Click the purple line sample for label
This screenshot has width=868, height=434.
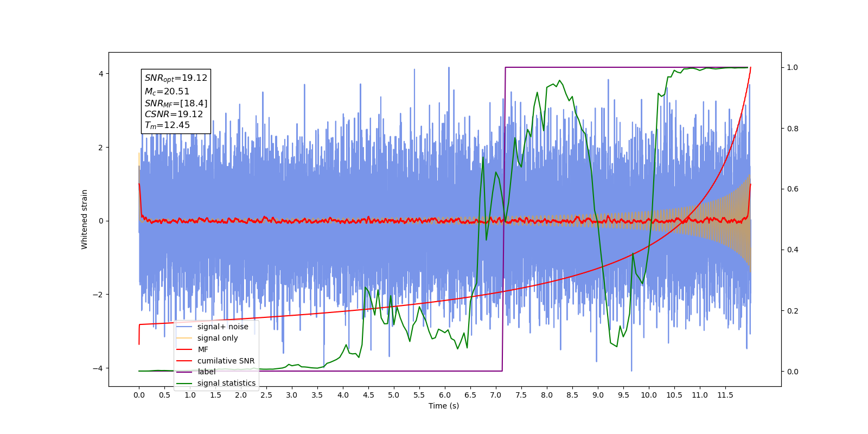point(184,372)
